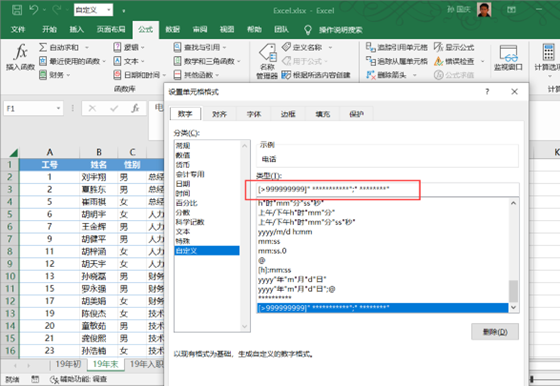
Task: Select the yyyy/m/d h:mm format
Action: pos(285,232)
